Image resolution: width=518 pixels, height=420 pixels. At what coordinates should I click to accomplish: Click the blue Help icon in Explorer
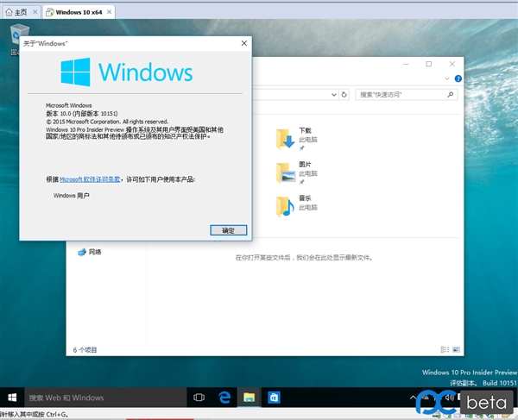coord(458,78)
